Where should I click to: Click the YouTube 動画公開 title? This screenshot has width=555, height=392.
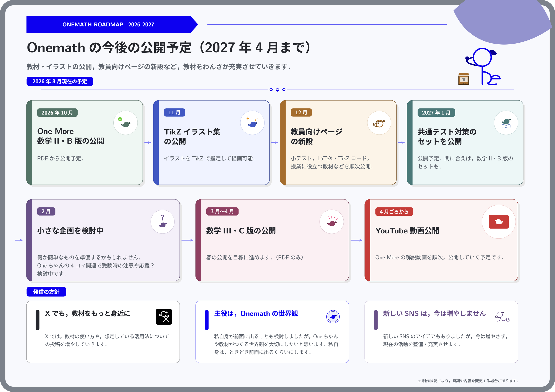(x=407, y=231)
